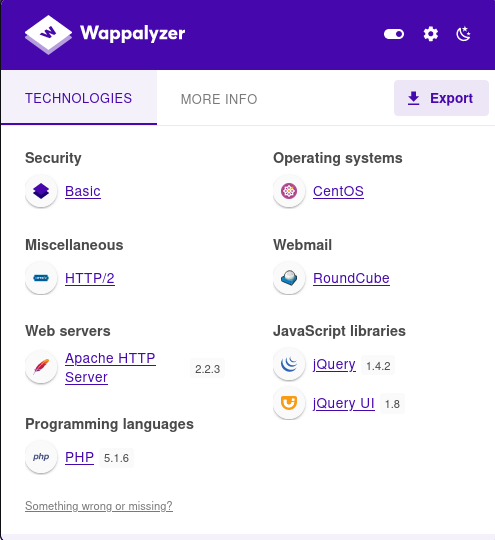Switch to the MORE INFO tab
Image resolution: width=495 pixels, height=540 pixels.
(219, 99)
